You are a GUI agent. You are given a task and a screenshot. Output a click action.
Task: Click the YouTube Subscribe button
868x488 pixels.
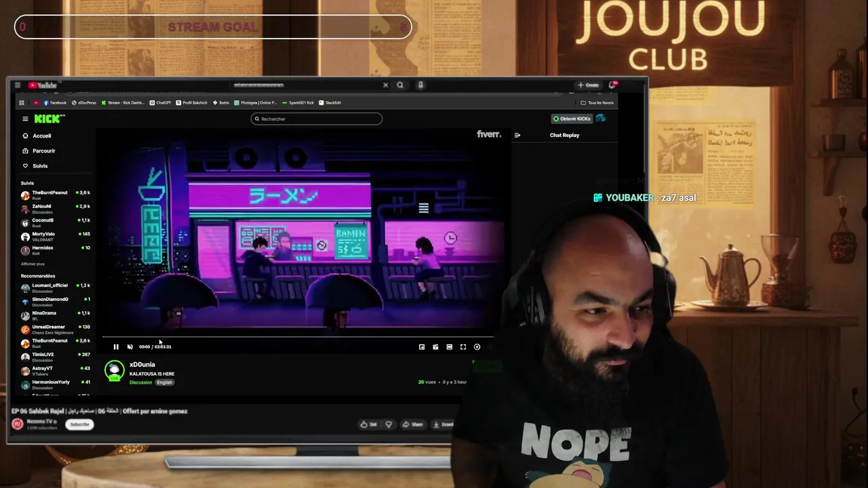[x=79, y=424]
